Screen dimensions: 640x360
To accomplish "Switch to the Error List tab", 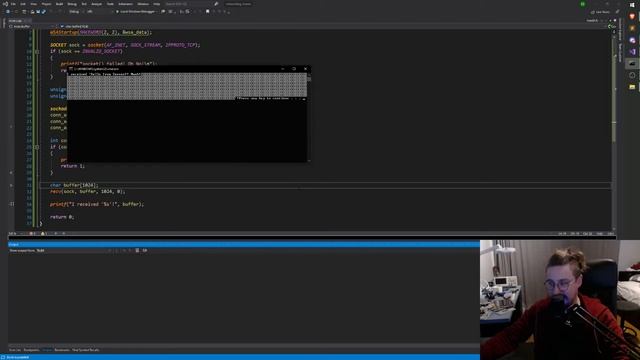I will click(x=15, y=350).
